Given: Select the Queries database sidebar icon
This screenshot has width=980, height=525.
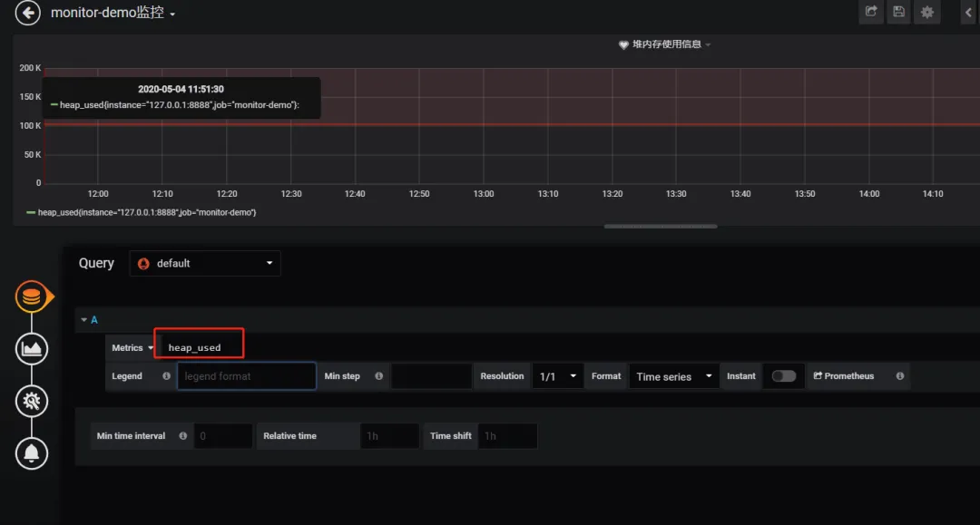Looking at the screenshot, I should tap(31, 297).
